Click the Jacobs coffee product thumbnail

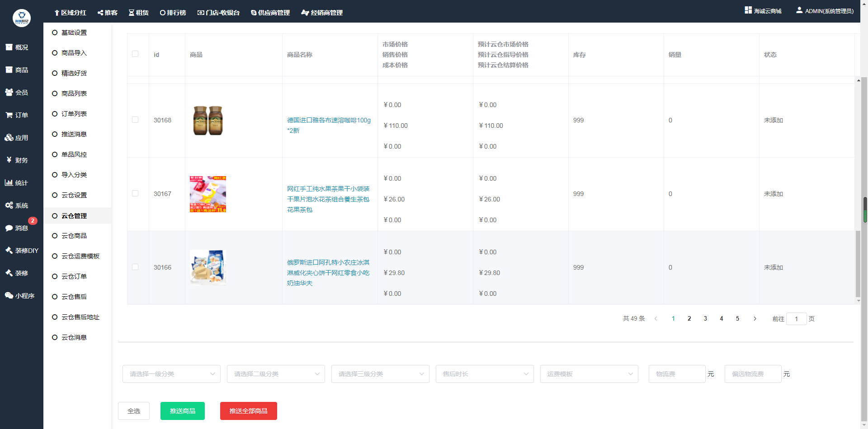coord(208,120)
